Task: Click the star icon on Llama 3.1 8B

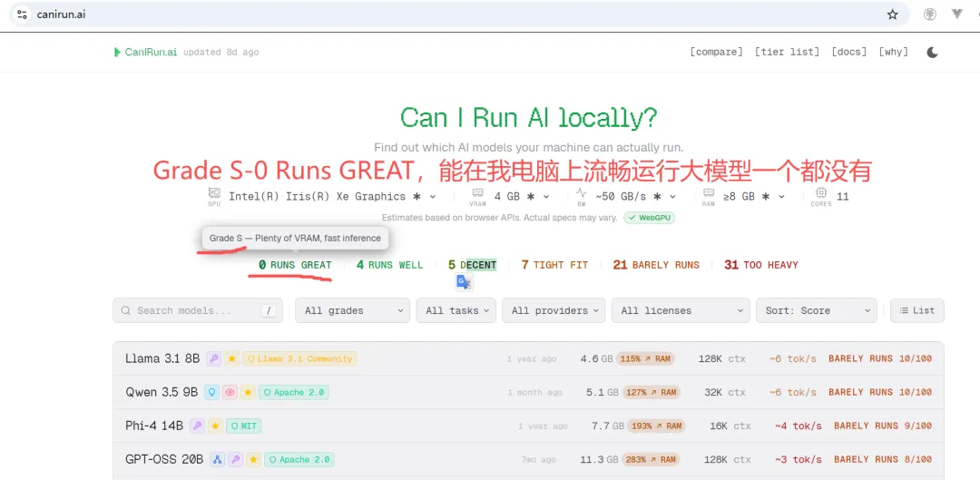Action: click(232, 358)
